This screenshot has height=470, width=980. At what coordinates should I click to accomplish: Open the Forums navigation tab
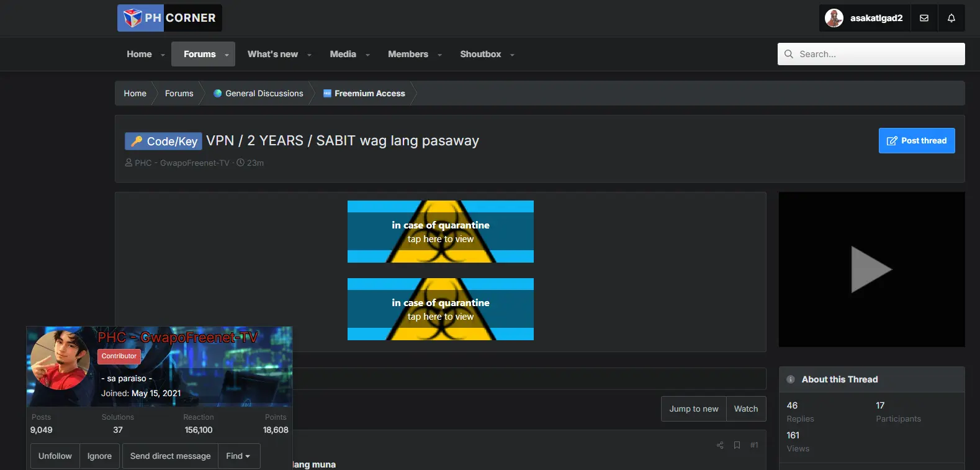(200, 54)
